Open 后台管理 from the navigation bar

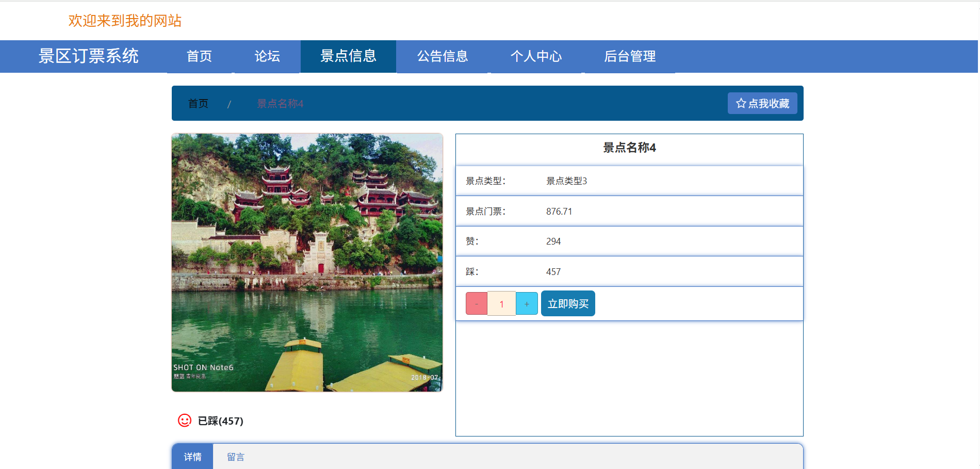pos(630,56)
